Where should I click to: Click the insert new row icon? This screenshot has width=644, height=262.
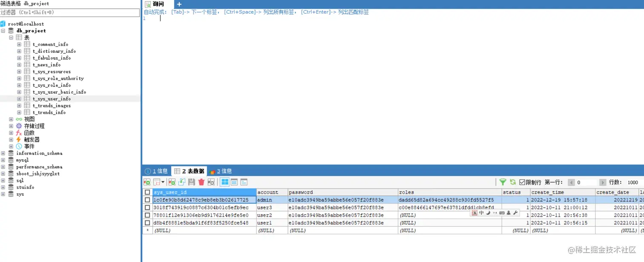click(172, 182)
